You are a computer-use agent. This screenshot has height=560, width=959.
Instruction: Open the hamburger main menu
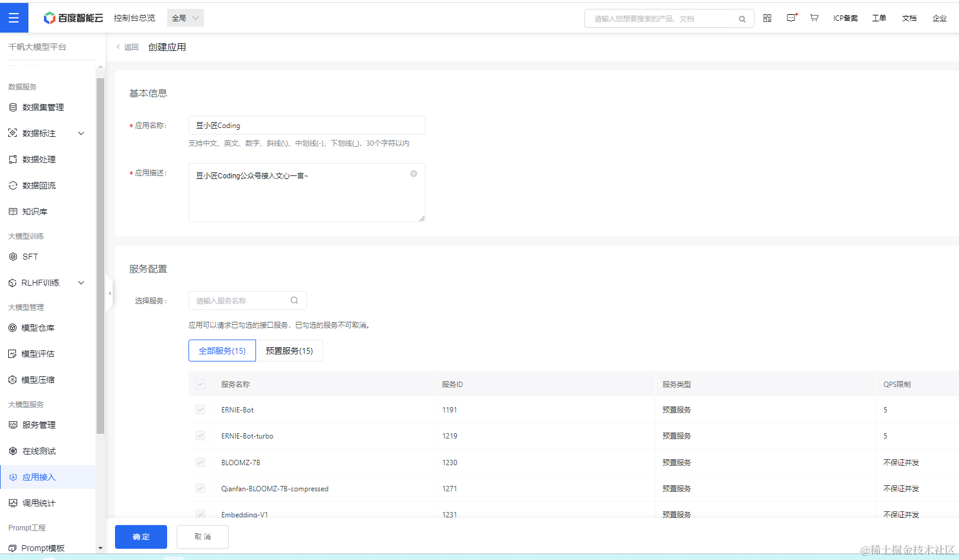point(14,18)
